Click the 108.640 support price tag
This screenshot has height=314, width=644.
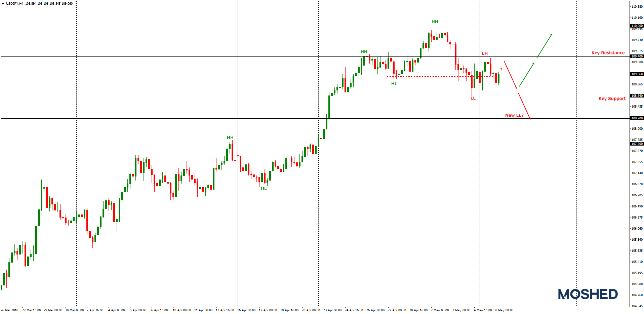tap(637, 96)
